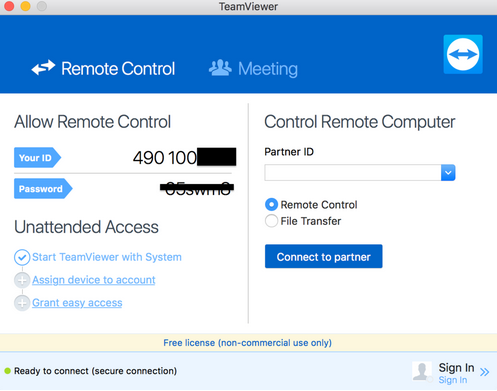Screen dimensions: 497x391
Task: Click the plus icon beside Grant easy access
Action: [22, 303]
